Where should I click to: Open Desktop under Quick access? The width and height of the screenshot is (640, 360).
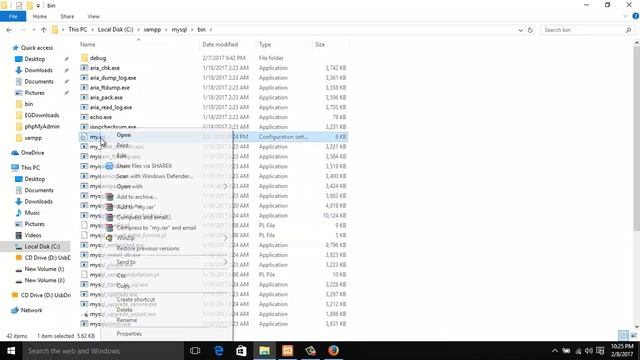click(35, 59)
